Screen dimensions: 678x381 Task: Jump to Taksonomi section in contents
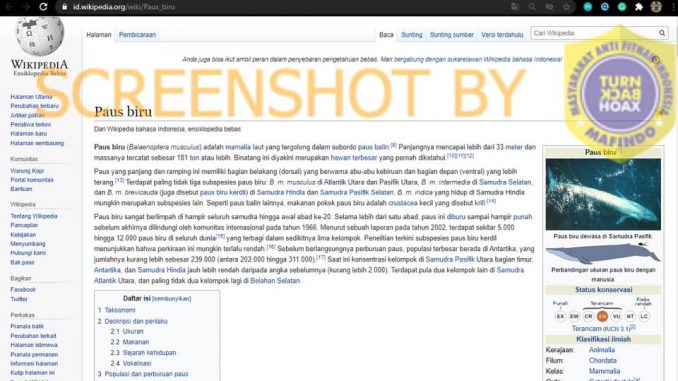point(120,310)
